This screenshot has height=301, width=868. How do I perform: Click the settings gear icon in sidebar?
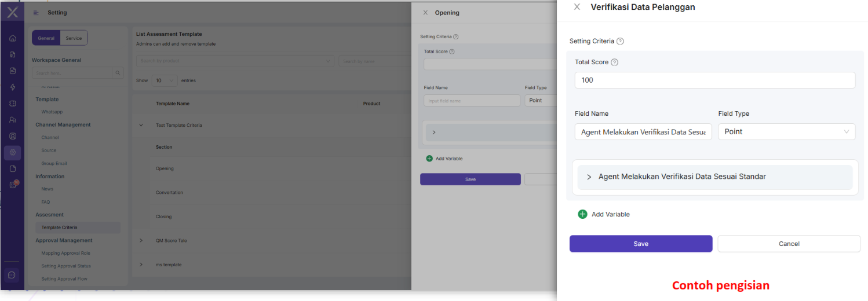pos(13,152)
